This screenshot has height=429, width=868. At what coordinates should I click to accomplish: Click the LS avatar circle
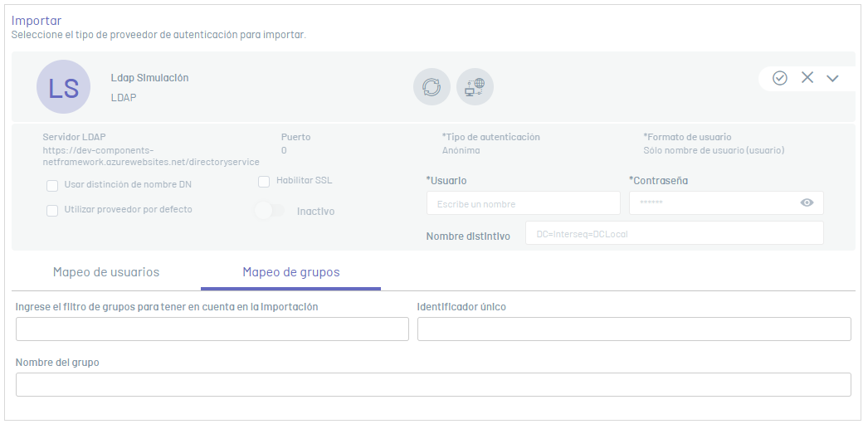click(x=64, y=87)
